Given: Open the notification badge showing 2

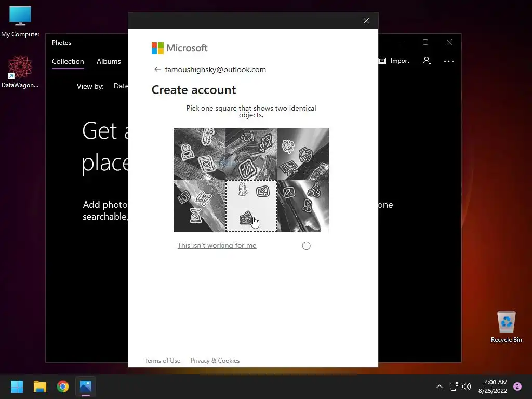Looking at the screenshot, I should coord(517,387).
